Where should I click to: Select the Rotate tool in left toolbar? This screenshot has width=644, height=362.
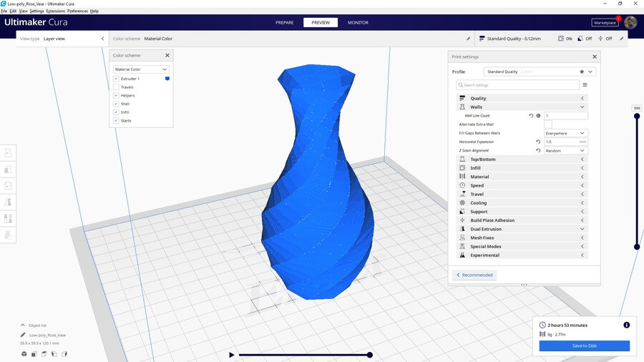8,185
